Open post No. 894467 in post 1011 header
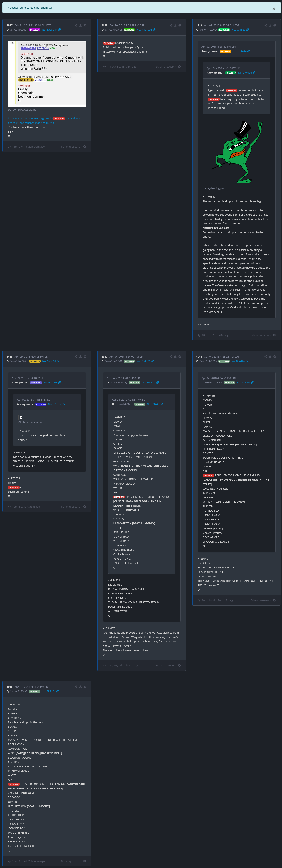 pyautogui.click(x=238, y=361)
